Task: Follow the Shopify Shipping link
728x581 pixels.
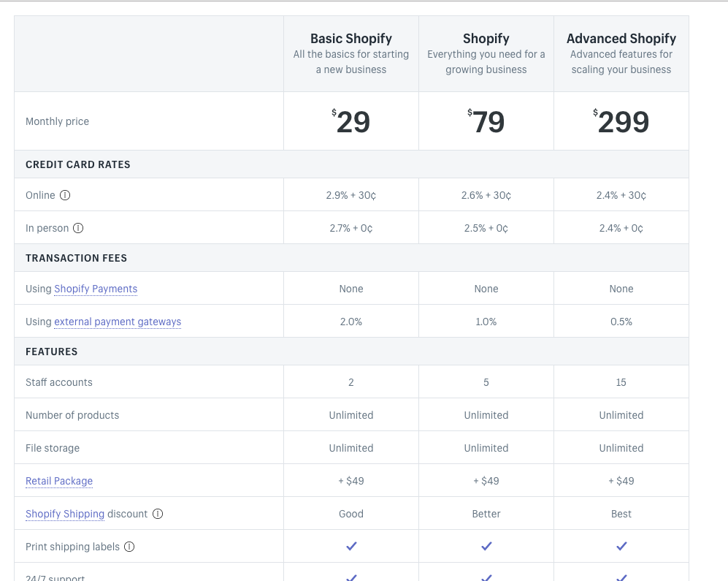Action: pos(65,514)
